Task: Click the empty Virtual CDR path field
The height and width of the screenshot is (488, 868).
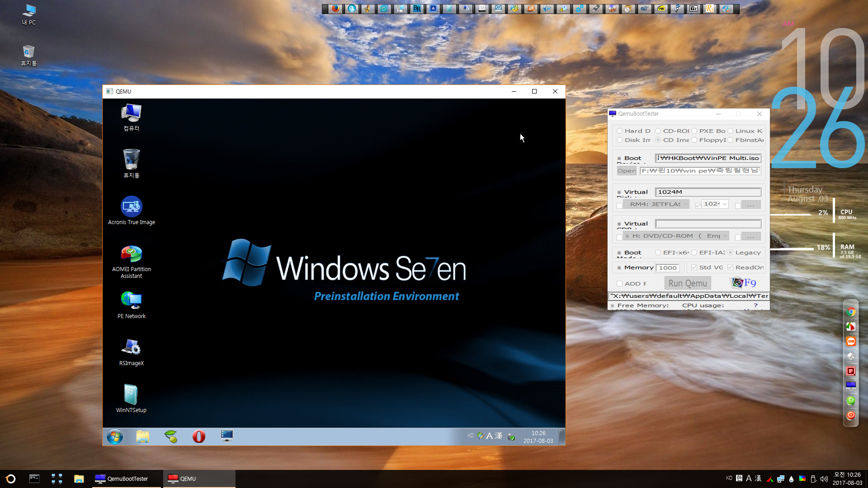Action: (708, 224)
